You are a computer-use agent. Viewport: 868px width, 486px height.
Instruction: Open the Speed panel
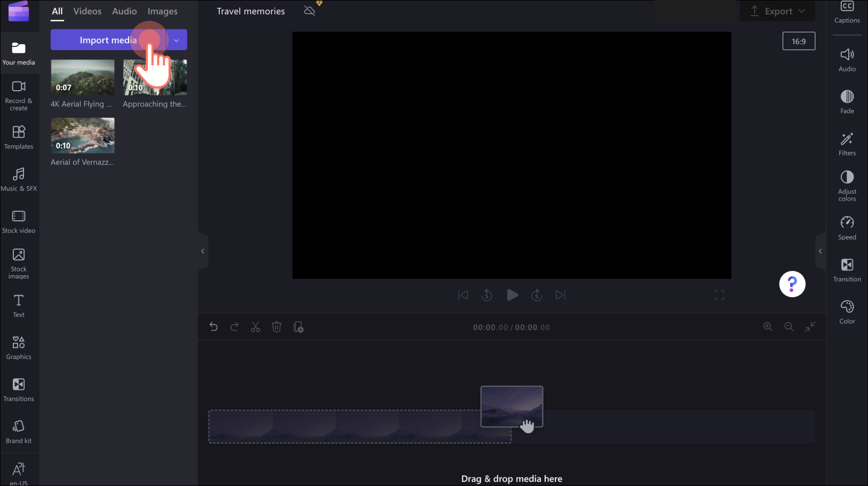(x=847, y=228)
